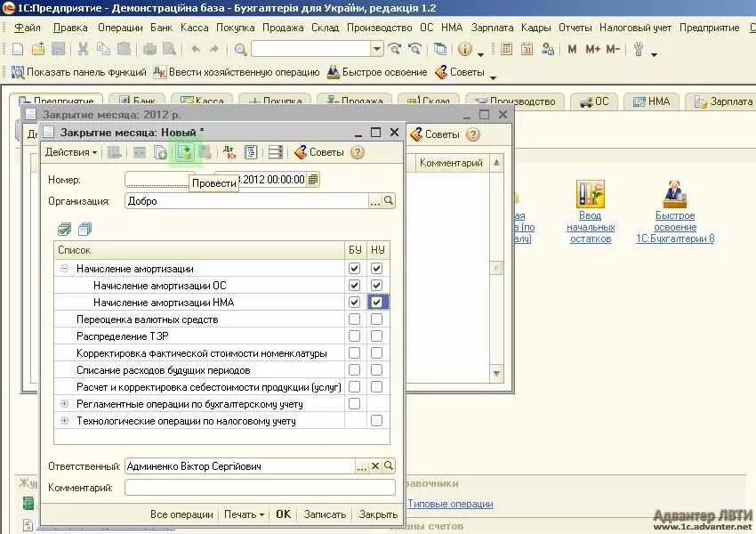Expand Регламентные операции по бухгалтерскому учету node
This screenshot has width=756, height=534.
coord(64,403)
